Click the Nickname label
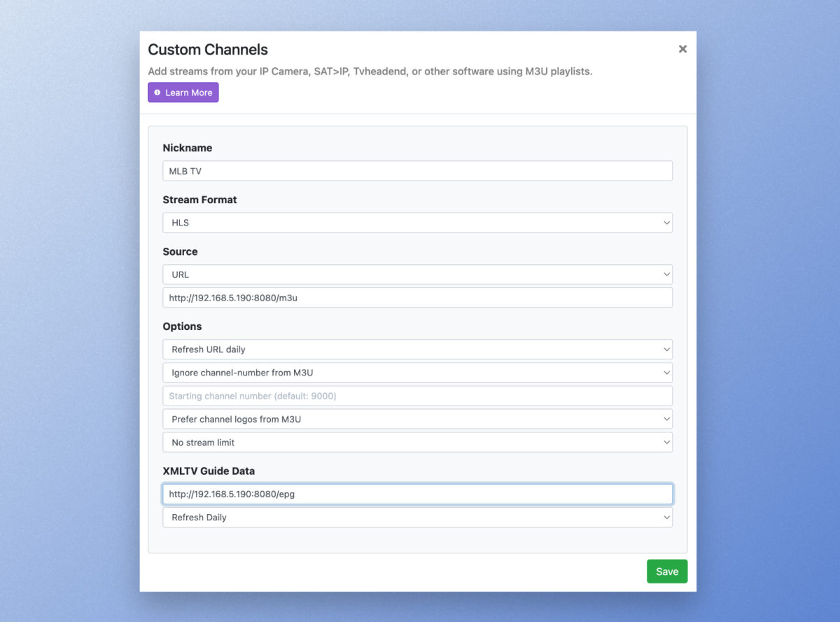This screenshot has width=840, height=622. pyautogui.click(x=188, y=148)
